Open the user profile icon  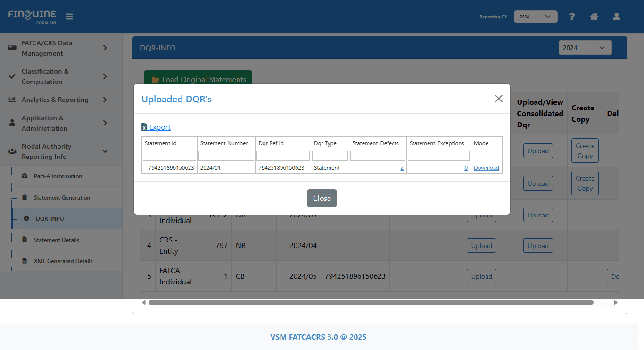point(616,17)
